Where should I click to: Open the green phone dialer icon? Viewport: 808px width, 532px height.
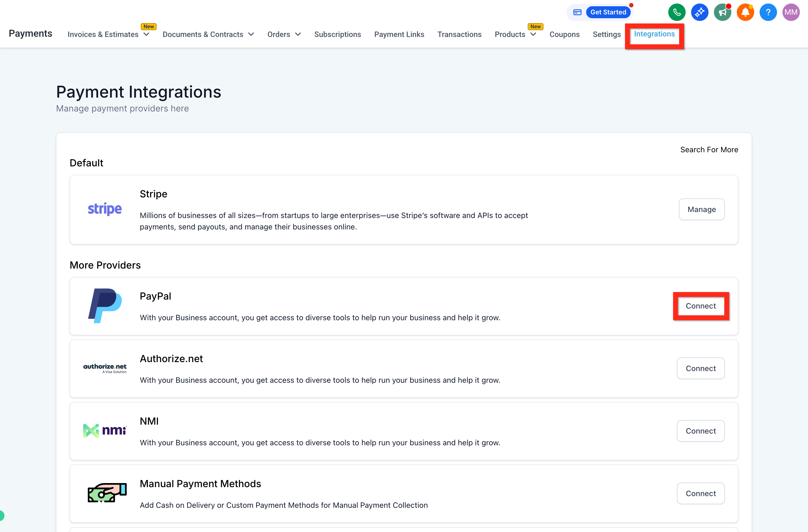click(677, 13)
